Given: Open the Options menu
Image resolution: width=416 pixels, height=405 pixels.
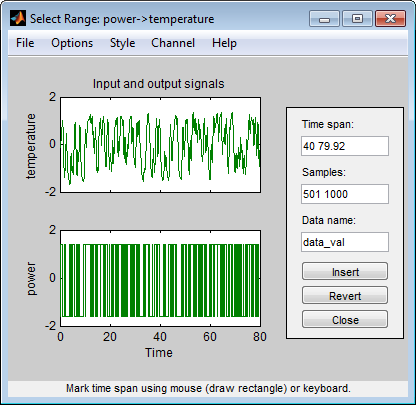Looking at the screenshot, I should [72, 43].
